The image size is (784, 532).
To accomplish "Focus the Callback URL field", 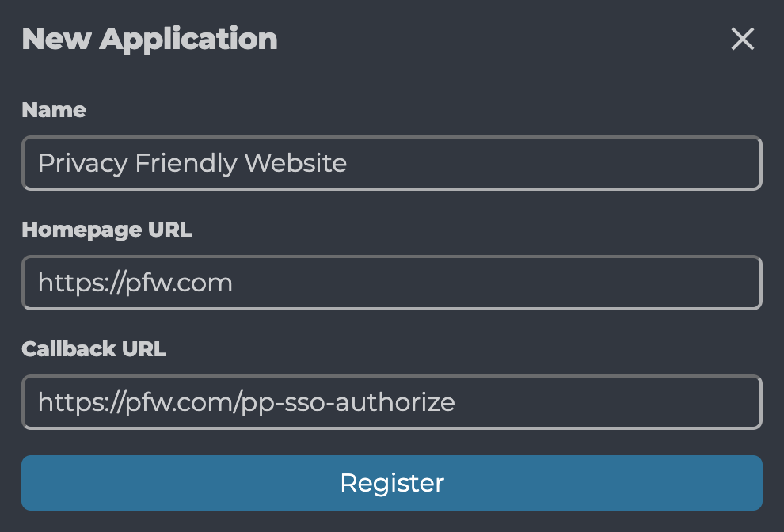I will (392, 402).
